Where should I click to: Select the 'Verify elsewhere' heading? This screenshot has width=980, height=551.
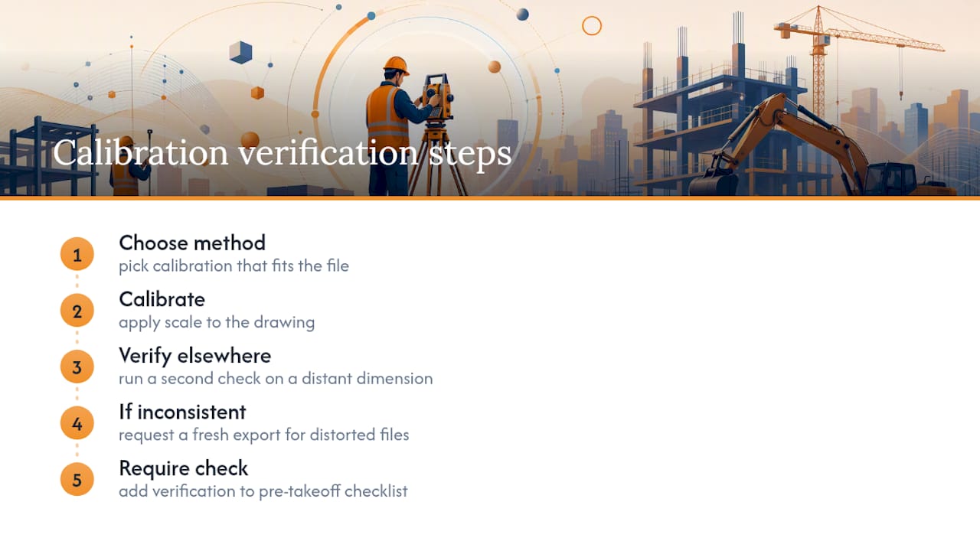coord(194,355)
